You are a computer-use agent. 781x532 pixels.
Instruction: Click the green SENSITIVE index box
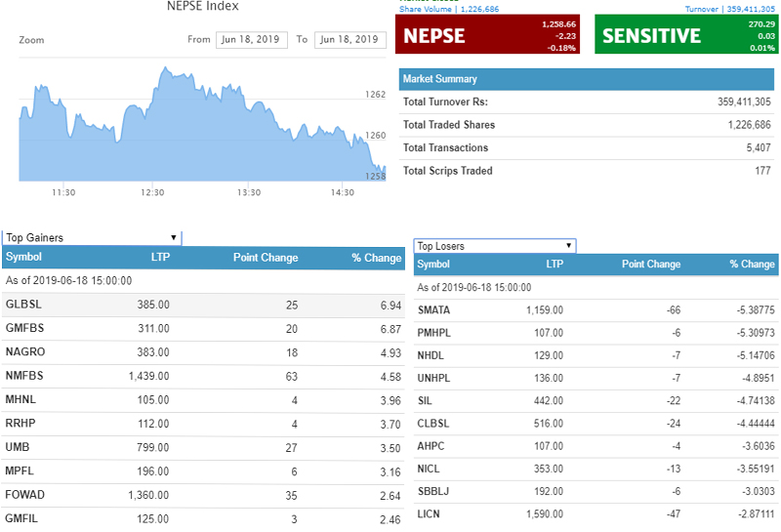click(686, 34)
